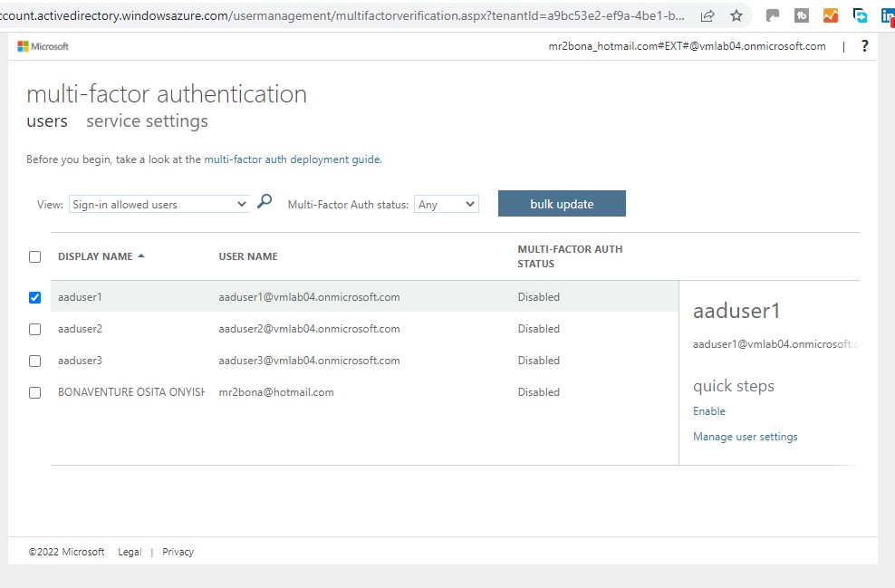The width and height of the screenshot is (895, 588).
Task: Click the search magnifier next to View
Action: (265, 203)
